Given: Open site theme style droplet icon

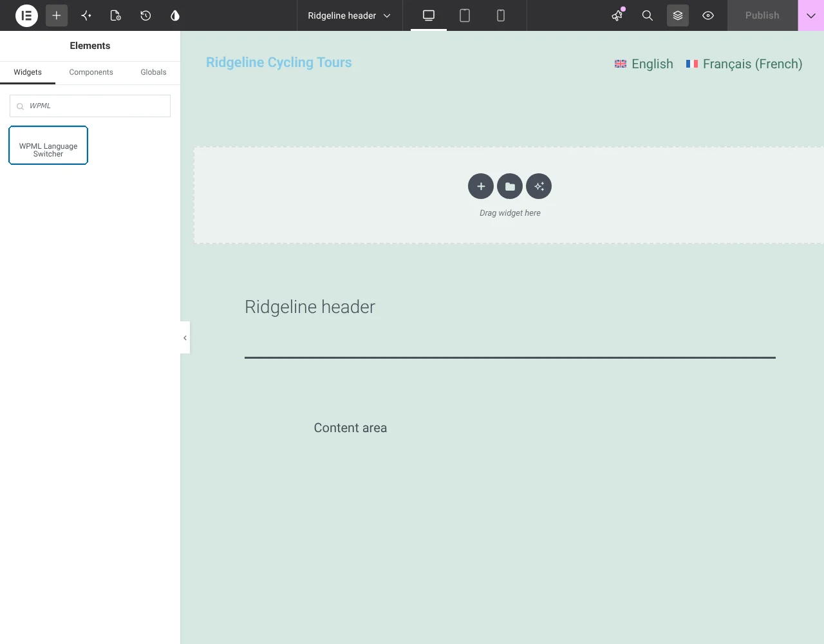Looking at the screenshot, I should tap(175, 15).
